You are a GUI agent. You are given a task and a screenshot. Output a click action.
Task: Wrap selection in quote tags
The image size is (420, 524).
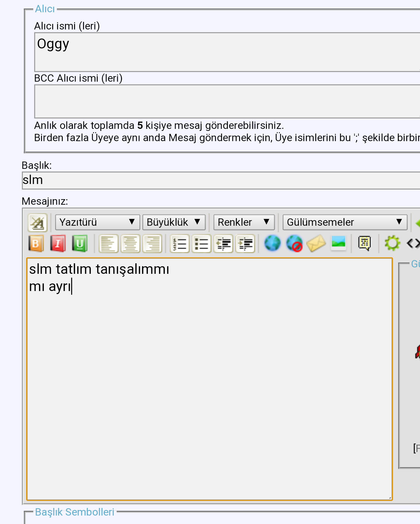pyautogui.click(x=365, y=243)
